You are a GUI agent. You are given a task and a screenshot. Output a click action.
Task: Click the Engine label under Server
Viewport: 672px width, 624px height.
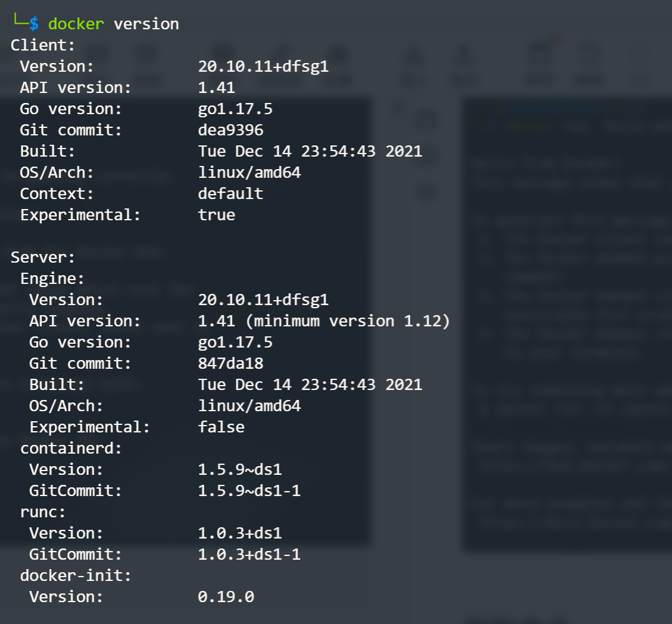(x=52, y=278)
